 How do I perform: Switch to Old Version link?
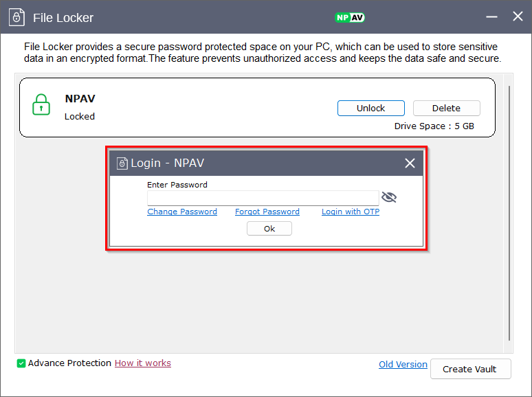coord(403,365)
